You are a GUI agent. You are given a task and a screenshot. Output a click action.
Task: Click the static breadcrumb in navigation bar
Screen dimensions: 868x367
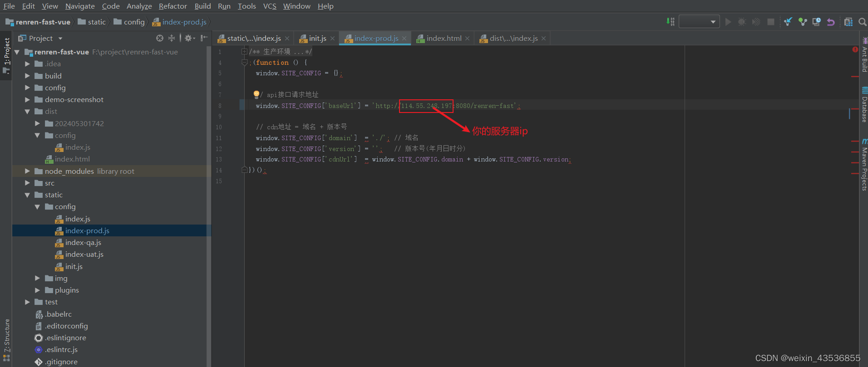point(92,22)
